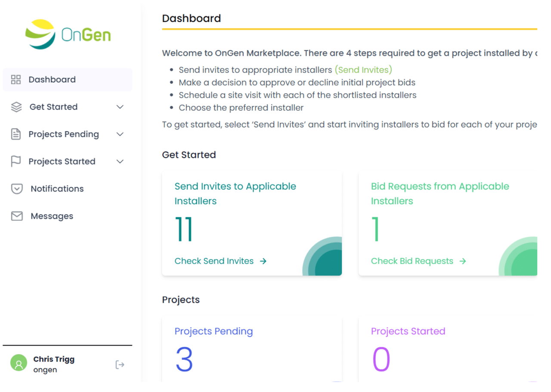This screenshot has height=392, width=551.
Task: Open the Messages menu item
Action: (52, 216)
